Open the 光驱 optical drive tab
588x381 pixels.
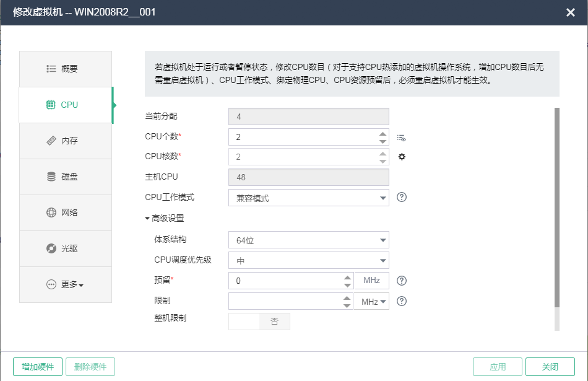pyautogui.click(x=66, y=248)
